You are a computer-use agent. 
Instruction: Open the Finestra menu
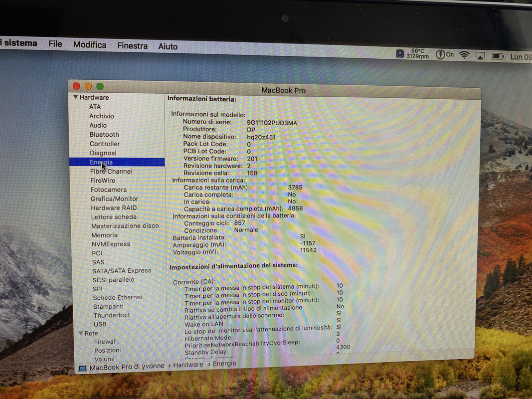(132, 46)
